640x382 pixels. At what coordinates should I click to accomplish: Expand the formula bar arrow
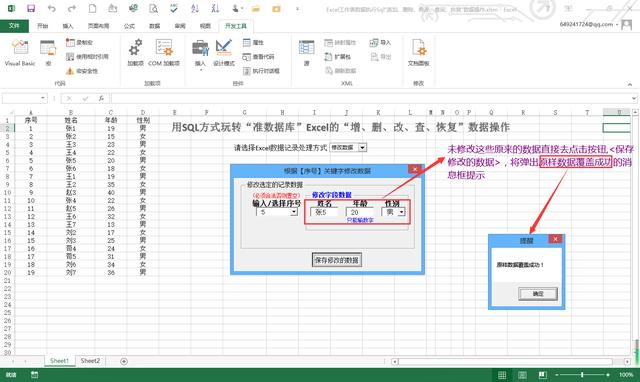point(634,98)
